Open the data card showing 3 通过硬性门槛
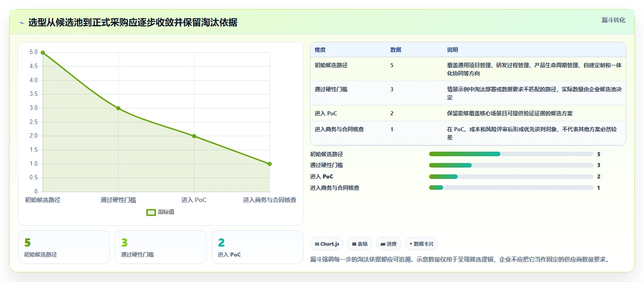Screen dimensions: 644x282 160,247
